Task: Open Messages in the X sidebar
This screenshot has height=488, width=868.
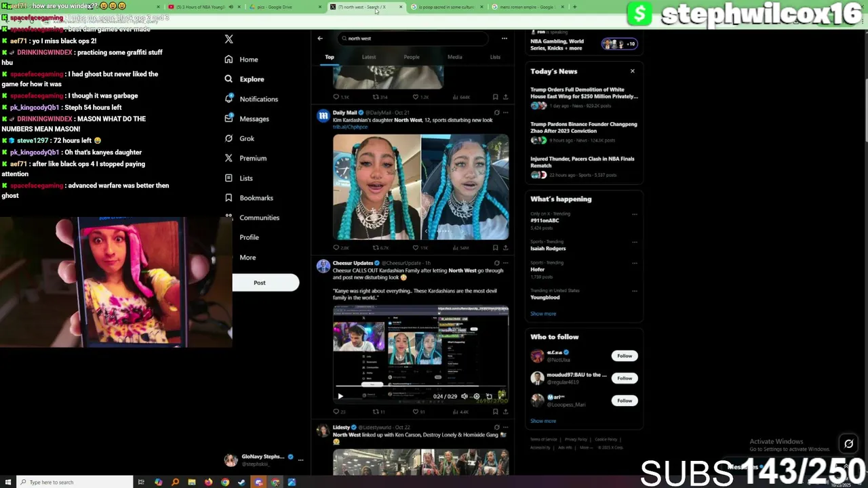Action: pyautogui.click(x=246, y=119)
